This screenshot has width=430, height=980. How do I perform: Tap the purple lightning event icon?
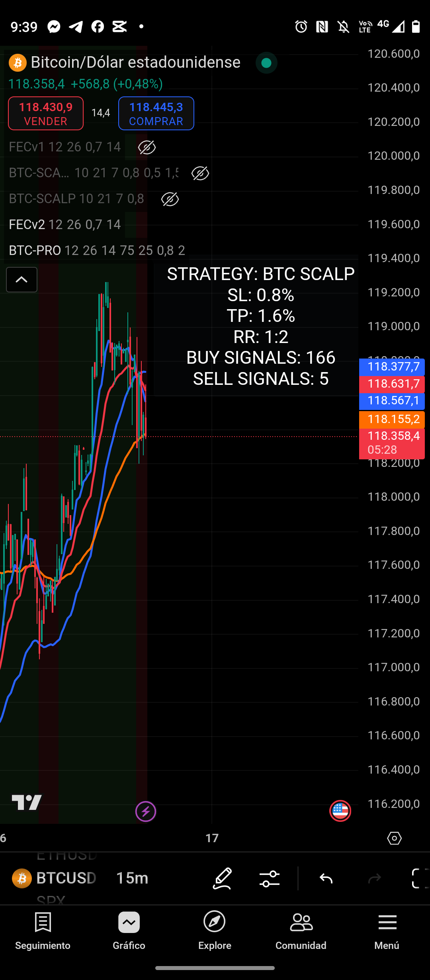click(146, 811)
